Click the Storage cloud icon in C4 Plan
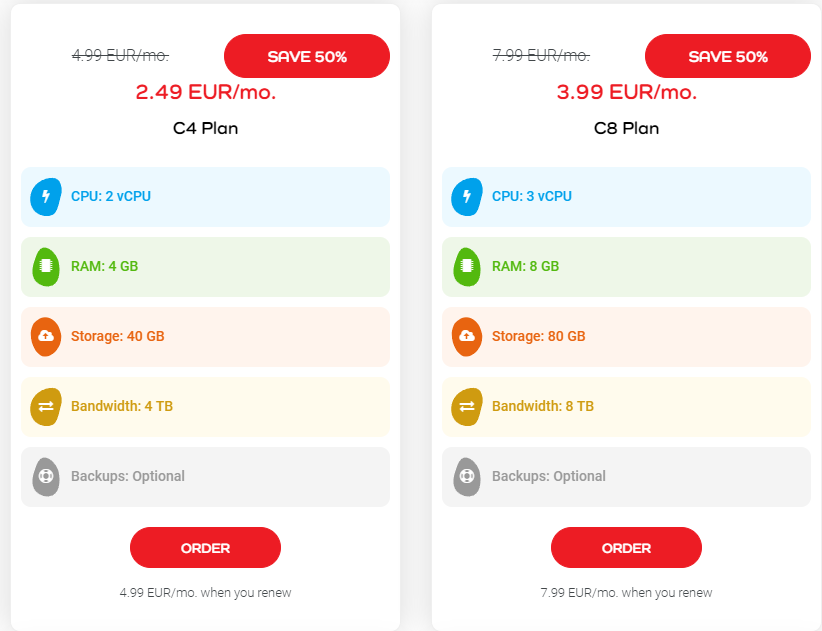The width and height of the screenshot is (822, 631). pos(46,337)
